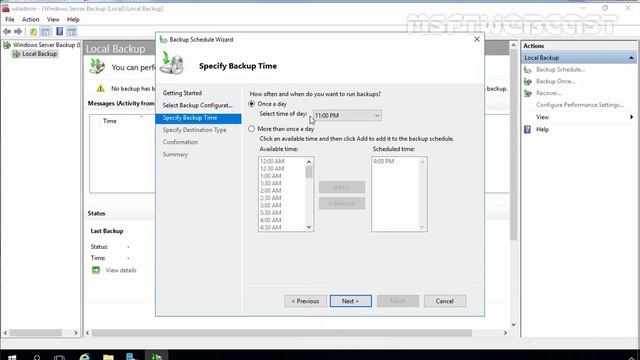The width and height of the screenshot is (640, 360).
Task: Select the Once a day radio button
Action: coord(251,104)
